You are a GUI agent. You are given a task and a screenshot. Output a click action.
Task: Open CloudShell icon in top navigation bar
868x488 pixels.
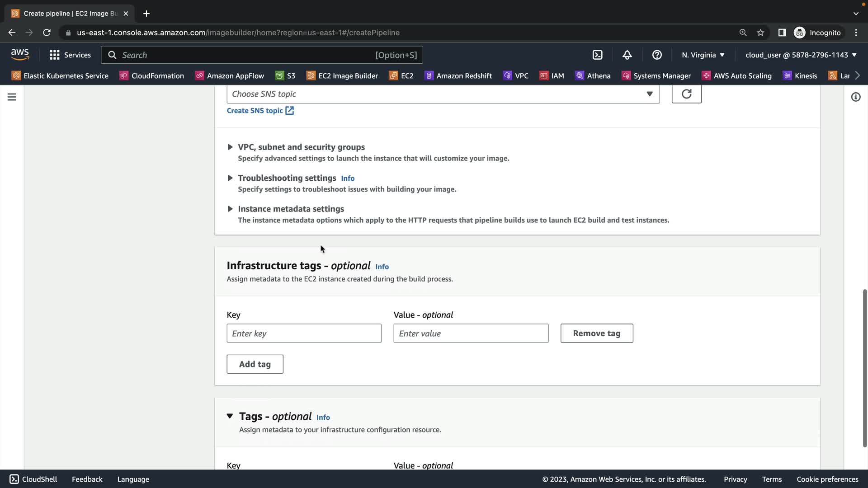(597, 55)
